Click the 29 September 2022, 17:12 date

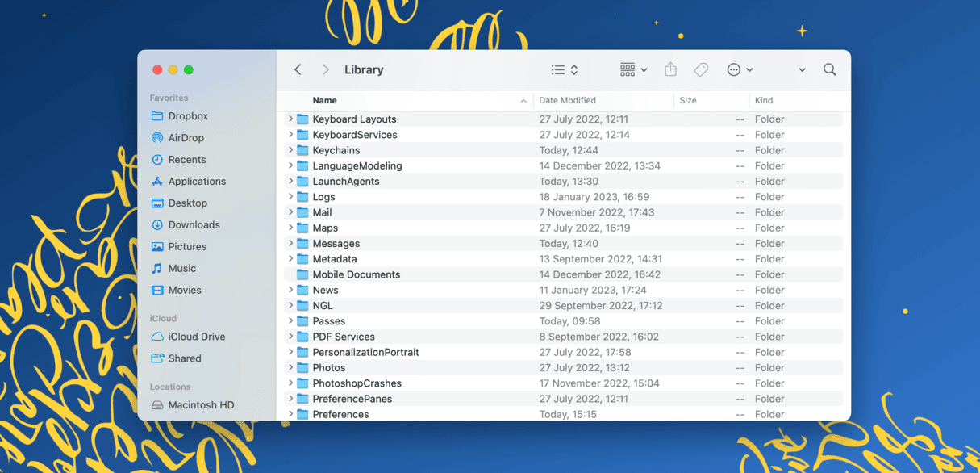[x=601, y=306]
